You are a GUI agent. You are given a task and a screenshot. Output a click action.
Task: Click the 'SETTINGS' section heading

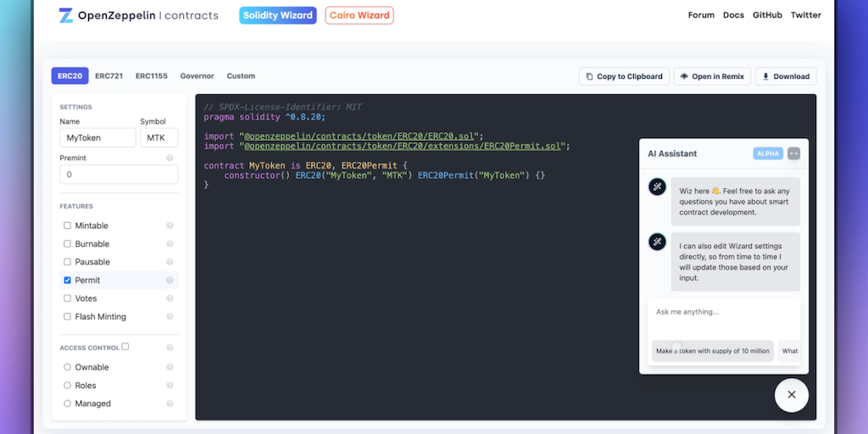click(x=75, y=107)
